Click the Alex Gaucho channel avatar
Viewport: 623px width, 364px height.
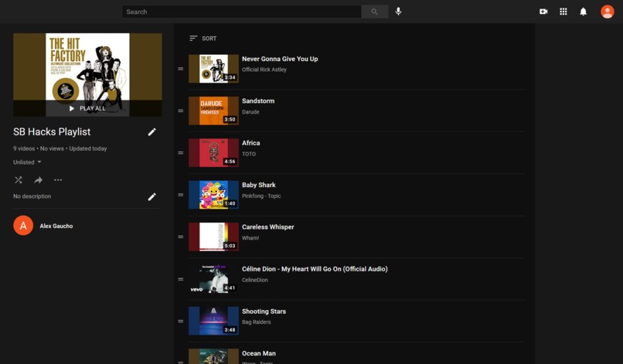(23, 226)
